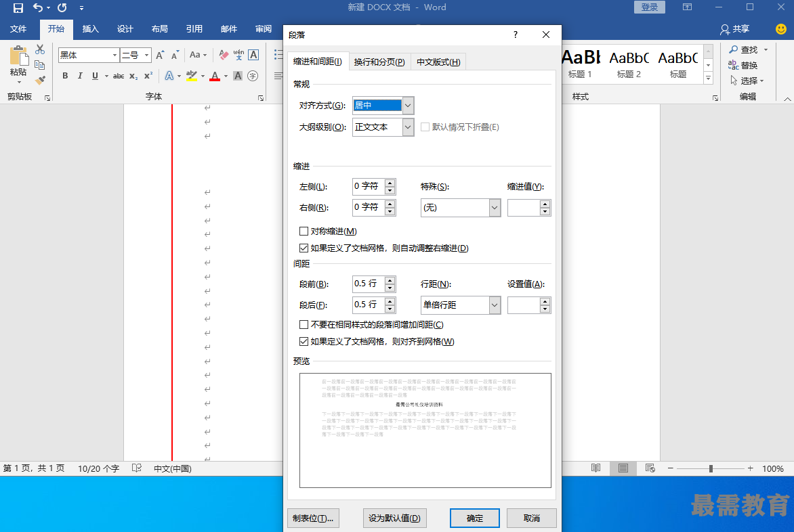This screenshot has width=794, height=532.
Task: Select the 标题 1 style thumbnail
Action: click(581, 64)
